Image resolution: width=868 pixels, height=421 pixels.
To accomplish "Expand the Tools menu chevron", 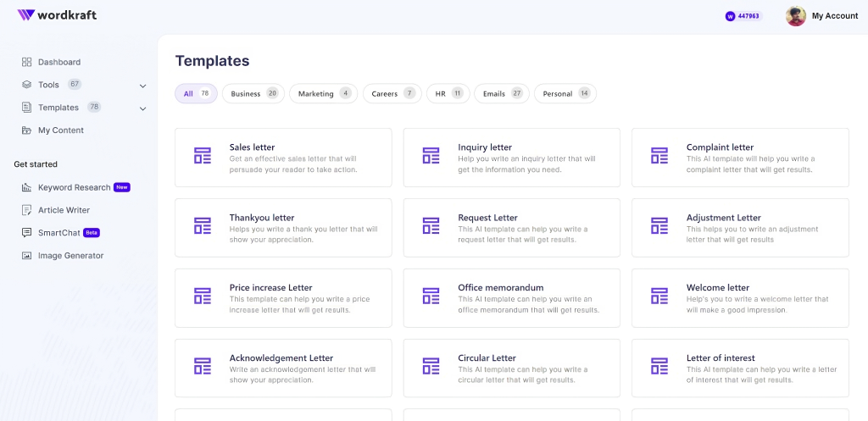I will click(142, 86).
